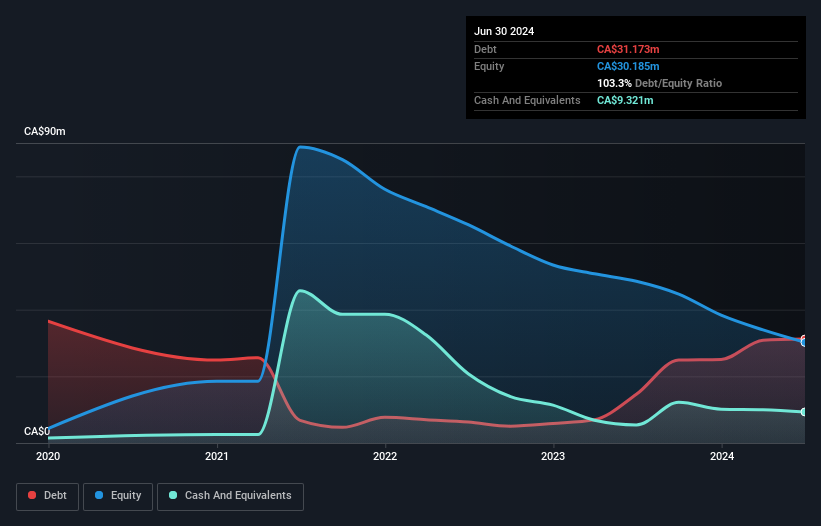
Task: Click the 103.3% Debt/Equity Ratio text
Action: (x=659, y=83)
